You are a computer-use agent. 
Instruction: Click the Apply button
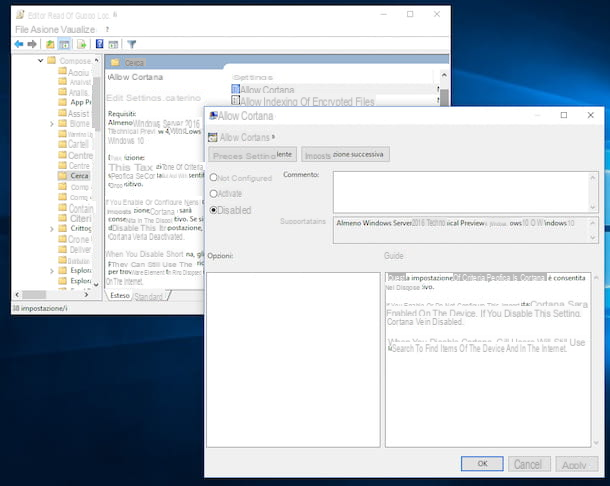click(x=577, y=464)
